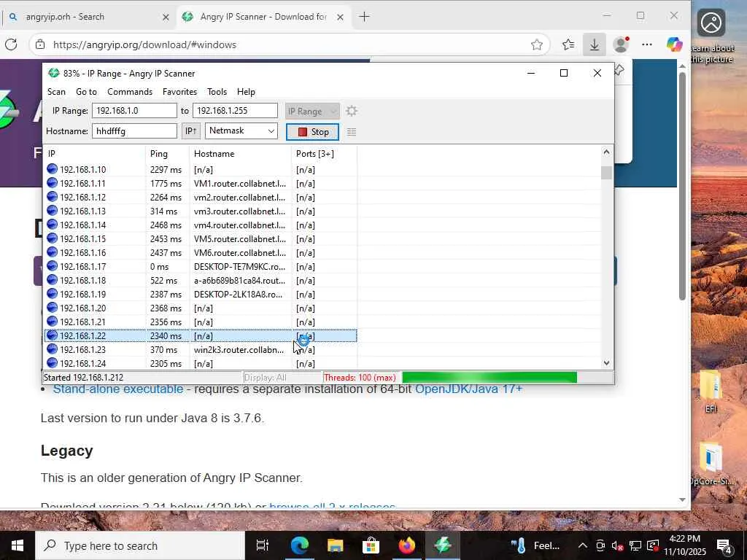Click the start IP field 192.168.1.0

point(134,111)
